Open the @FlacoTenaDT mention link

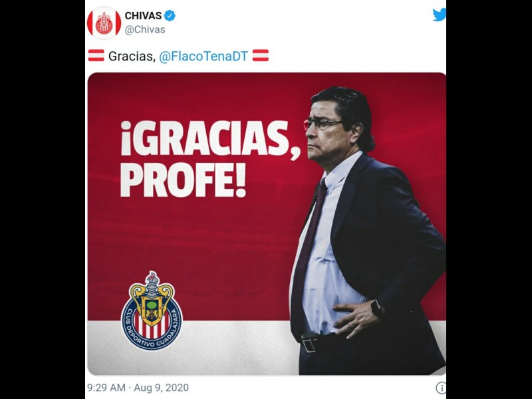coord(203,56)
